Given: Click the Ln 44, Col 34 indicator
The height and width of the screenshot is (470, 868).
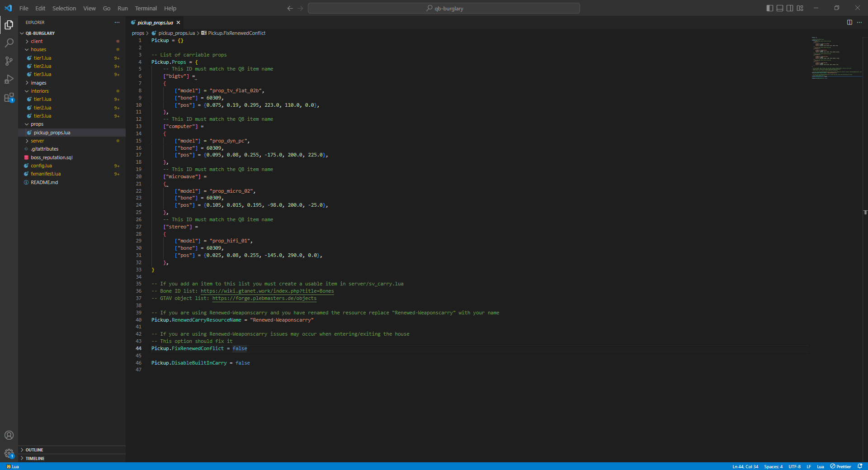Looking at the screenshot, I should 745,466.
